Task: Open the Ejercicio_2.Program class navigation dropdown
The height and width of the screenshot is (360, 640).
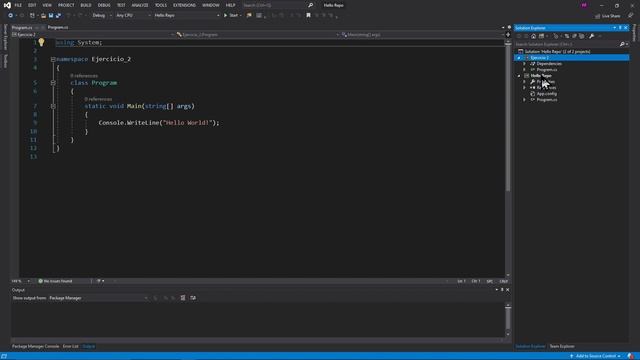Action: [258, 35]
